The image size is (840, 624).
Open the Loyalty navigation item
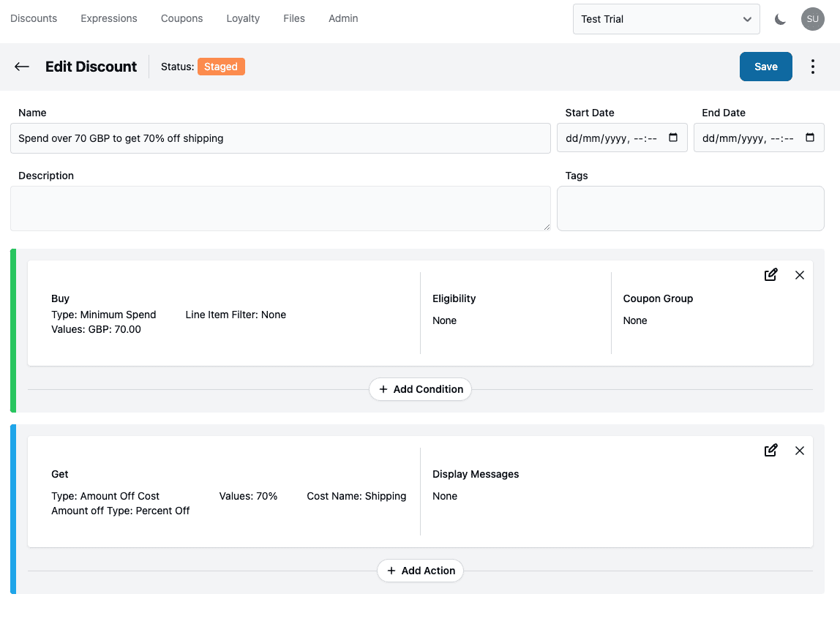click(x=243, y=18)
